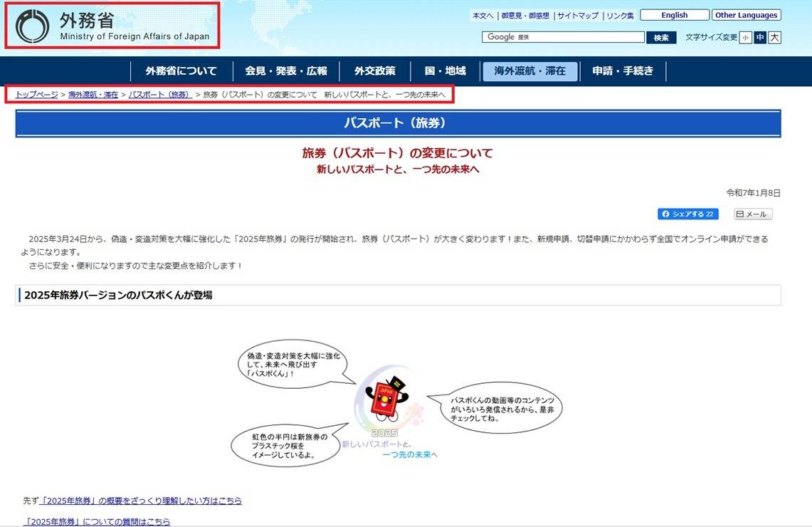The height and width of the screenshot is (527, 812).
Task: Open the Other Languages button
Action: (x=746, y=15)
